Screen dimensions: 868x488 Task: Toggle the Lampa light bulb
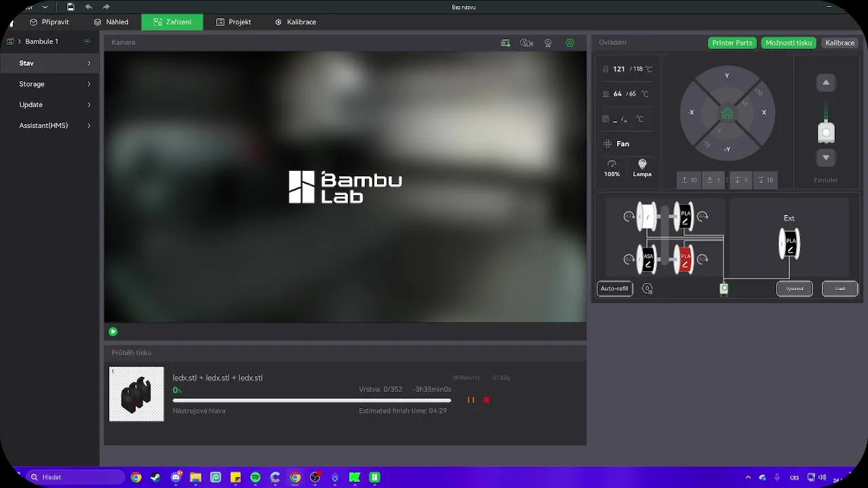[642, 167]
